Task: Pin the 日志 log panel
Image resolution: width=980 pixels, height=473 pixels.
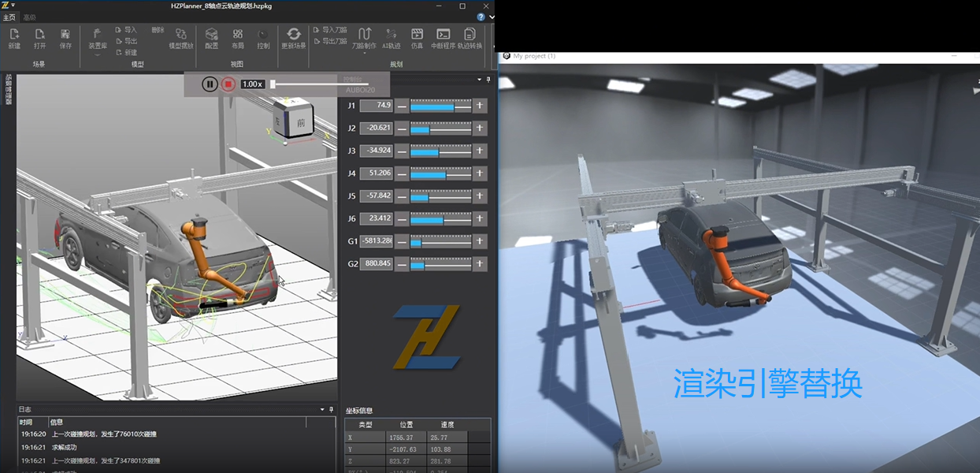Action: tap(332, 409)
